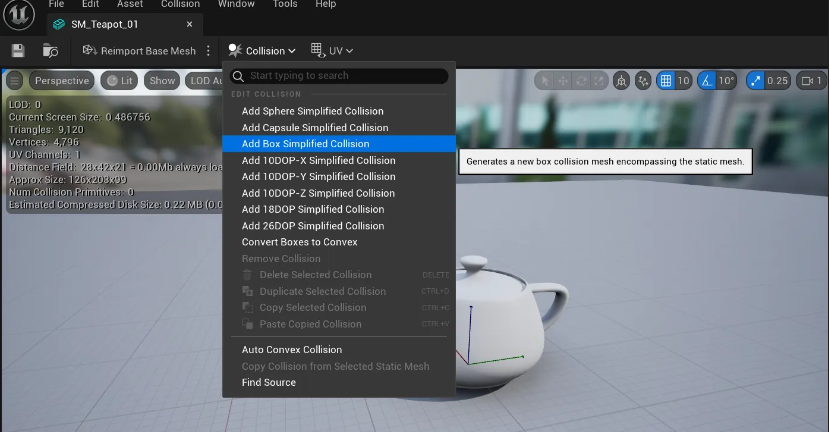Toggle world/local coordinate system icon

click(x=621, y=81)
